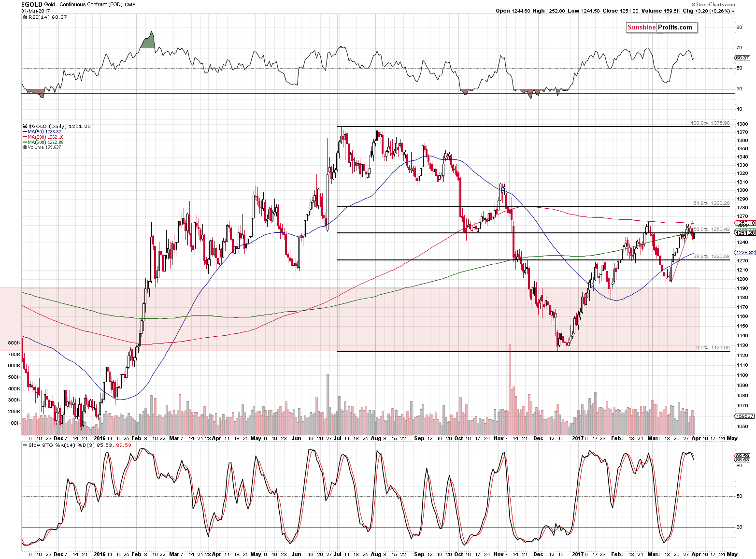This screenshot has height=559, width=756.
Task: Click the '61.8%: 1280.28' Fibonacci label
Action: point(712,203)
